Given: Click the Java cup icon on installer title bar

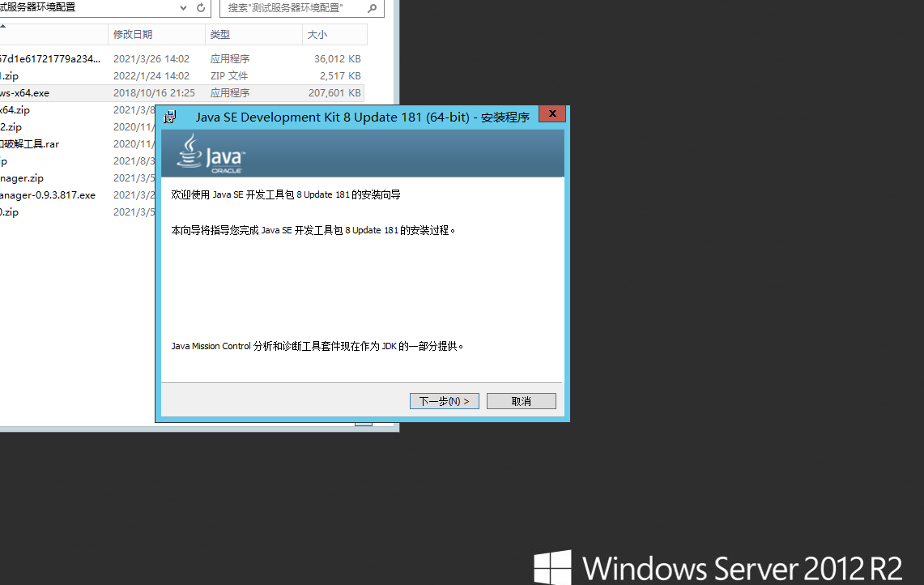Looking at the screenshot, I should point(170,115).
